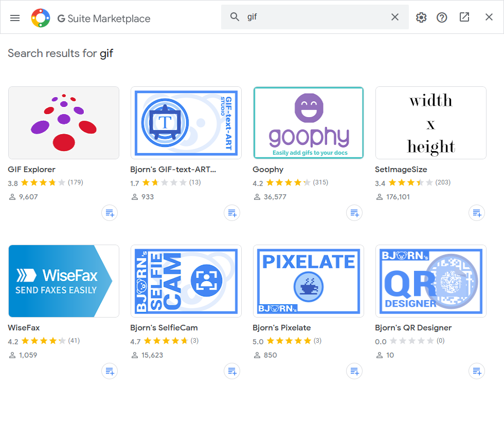The height and width of the screenshot is (445, 504).
Task: Install Bjorn's QR Designer via add icon
Action: point(477,371)
